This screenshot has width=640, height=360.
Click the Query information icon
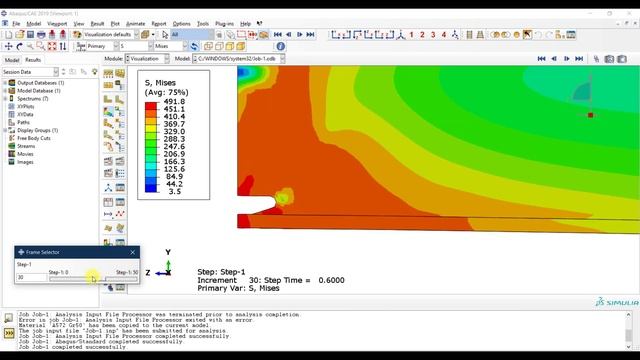click(x=280, y=46)
